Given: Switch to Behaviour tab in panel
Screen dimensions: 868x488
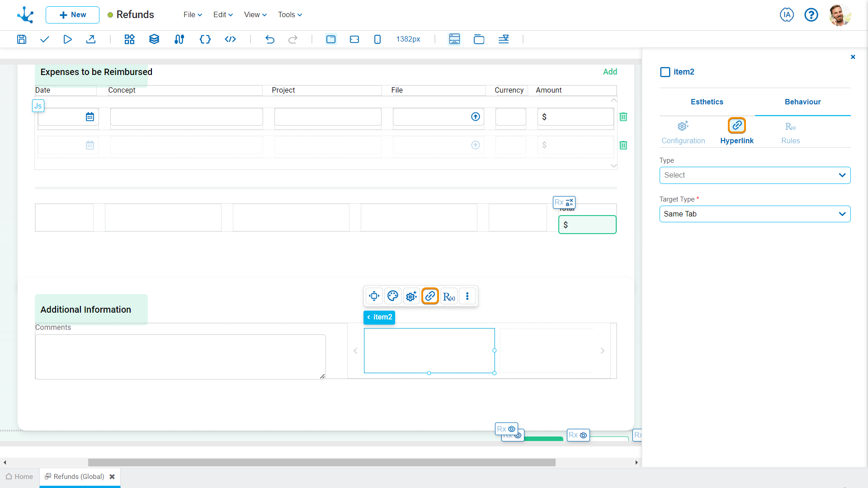Looking at the screenshot, I should coord(802,102).
